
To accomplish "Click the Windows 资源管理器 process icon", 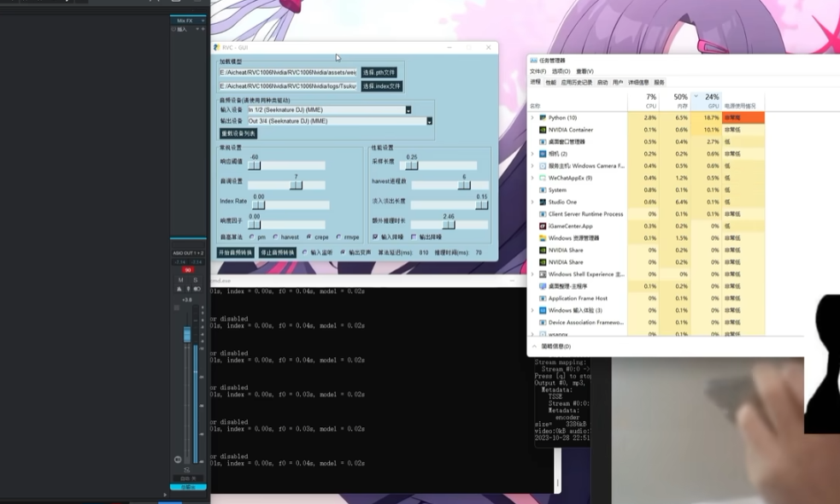I will [x=542, y=237].
